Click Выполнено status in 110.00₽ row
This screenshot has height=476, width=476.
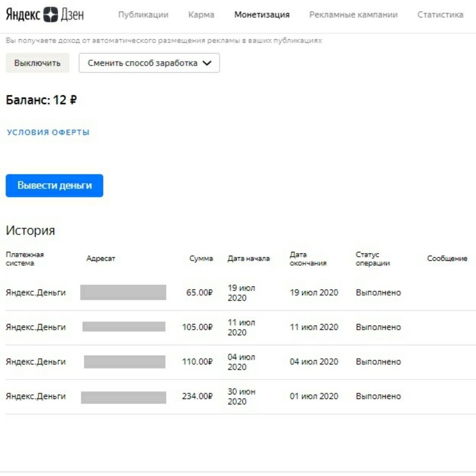pyautogui.click(x=378, y=361)
